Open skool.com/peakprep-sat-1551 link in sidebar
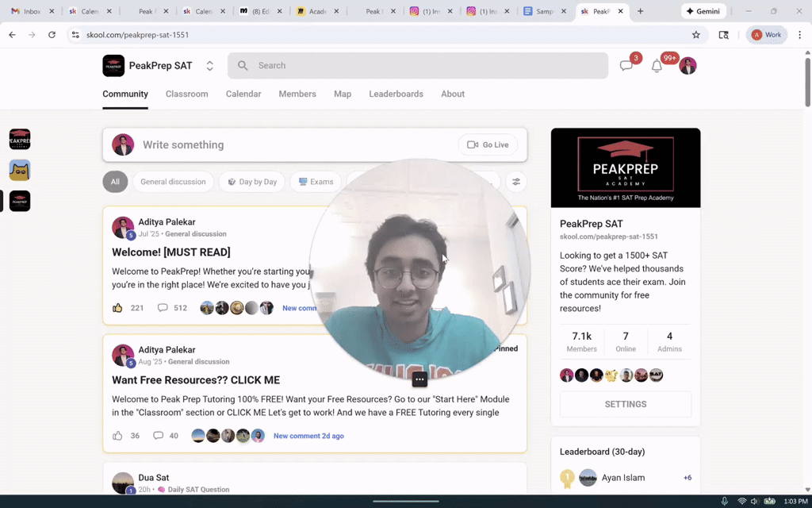 point(608,237)
